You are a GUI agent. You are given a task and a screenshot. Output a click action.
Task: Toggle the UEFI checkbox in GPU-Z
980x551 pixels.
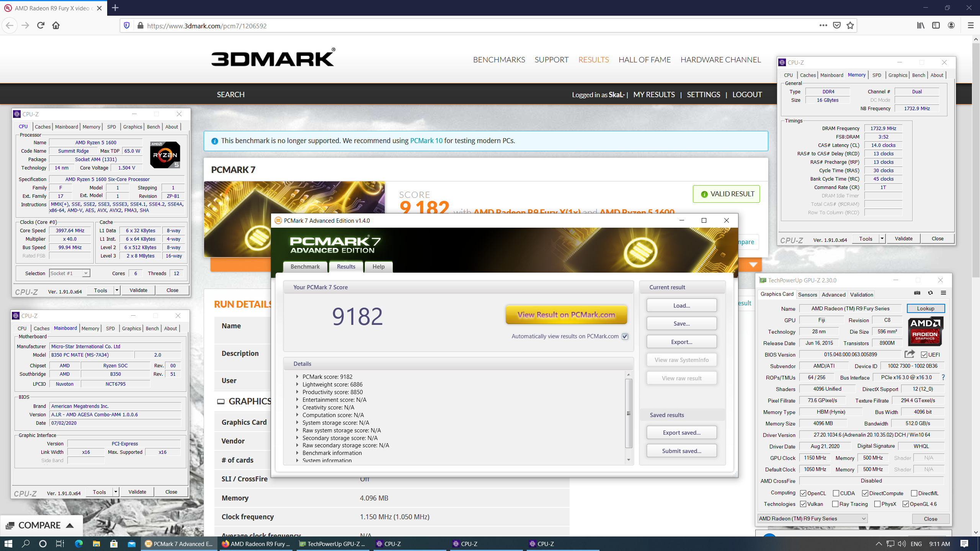click(924, 355)
